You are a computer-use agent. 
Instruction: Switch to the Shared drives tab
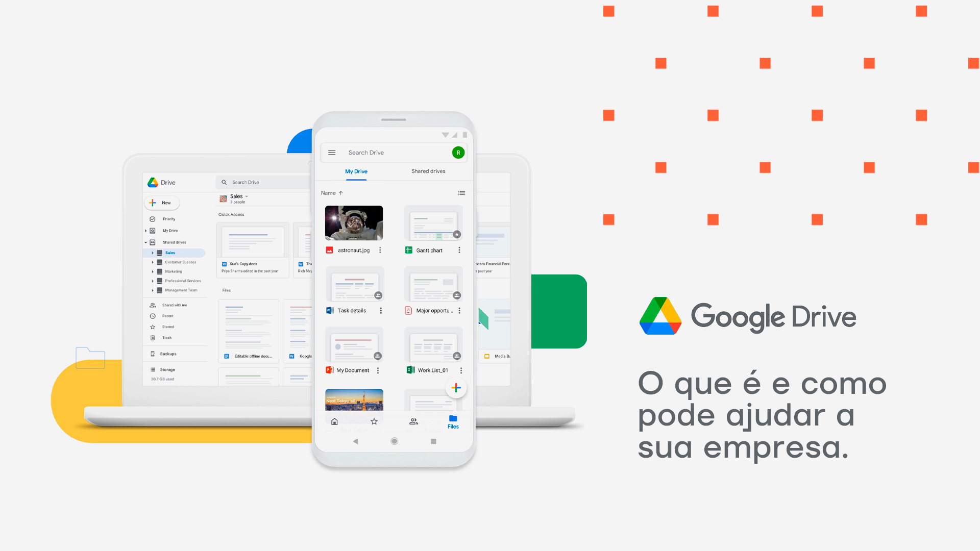click(x=428, y=171)
